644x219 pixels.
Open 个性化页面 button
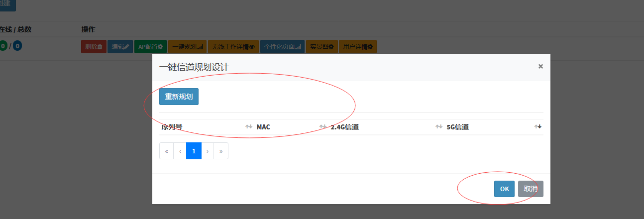tap(282, 47)
